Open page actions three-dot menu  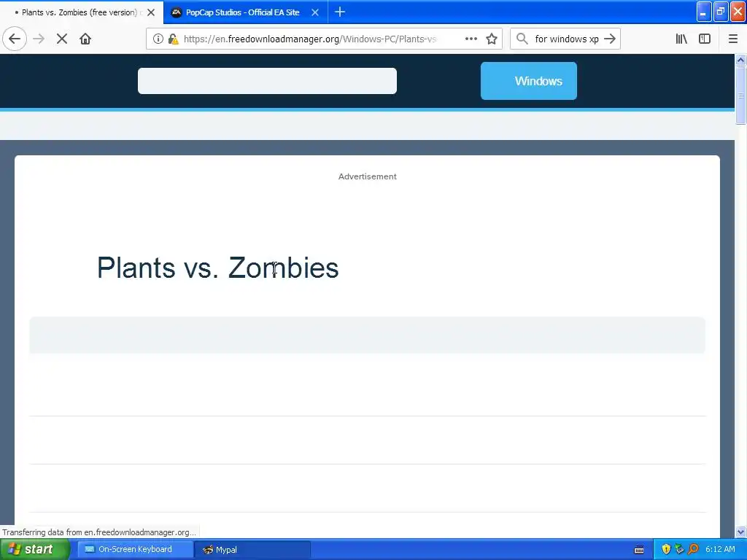[471, 39]
